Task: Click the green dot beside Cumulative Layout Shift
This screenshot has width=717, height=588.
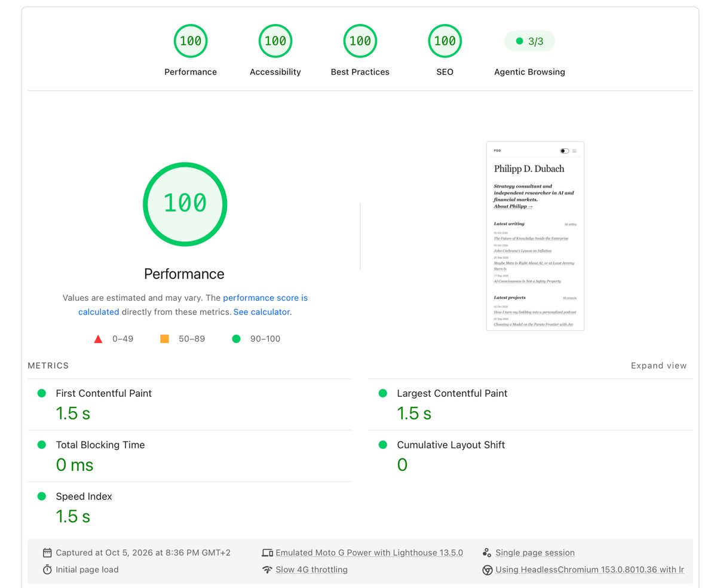Action: (383, 445)
